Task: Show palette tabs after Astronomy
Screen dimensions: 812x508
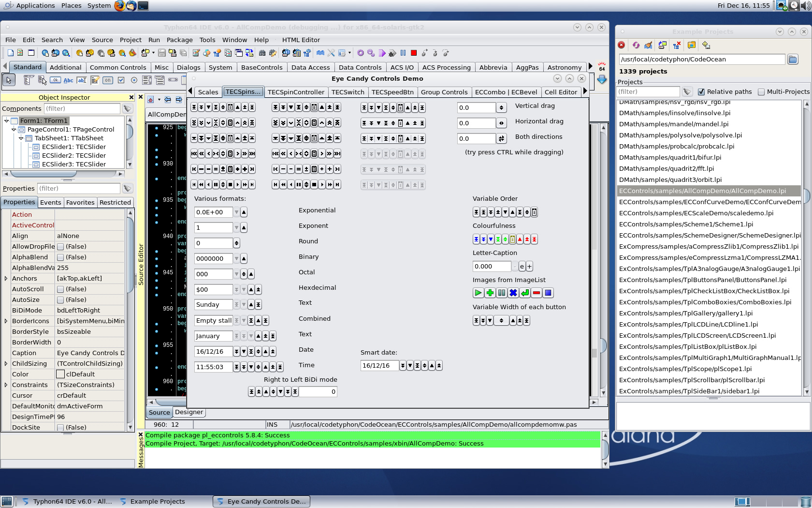Action: tap(590, 67)
